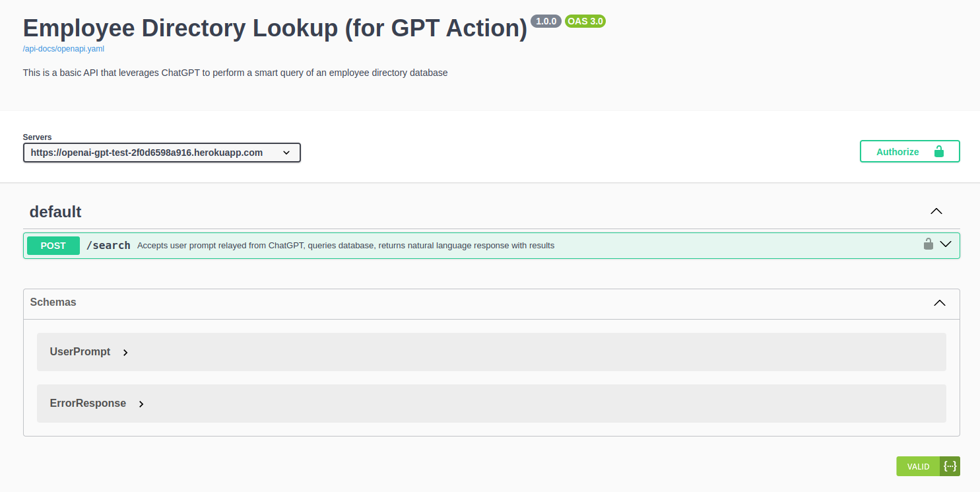
Task: Click the Schemas section heading
Action: [x=53, y=302]
